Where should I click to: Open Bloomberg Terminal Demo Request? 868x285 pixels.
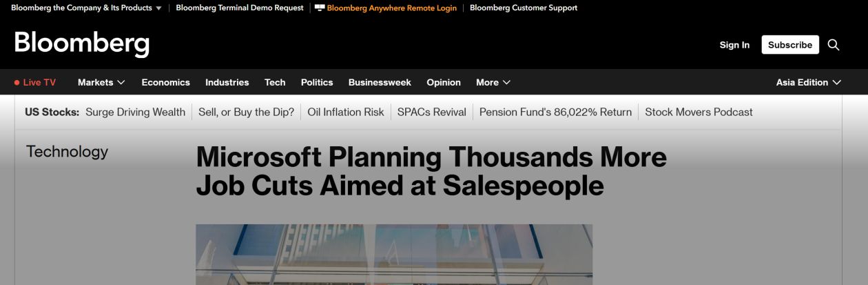pos(240,8)
